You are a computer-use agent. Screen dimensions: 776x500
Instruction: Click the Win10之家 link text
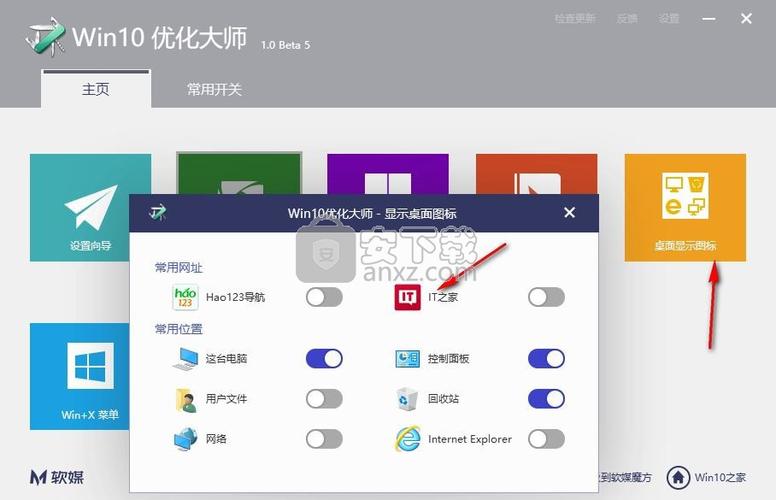point(720,477)
